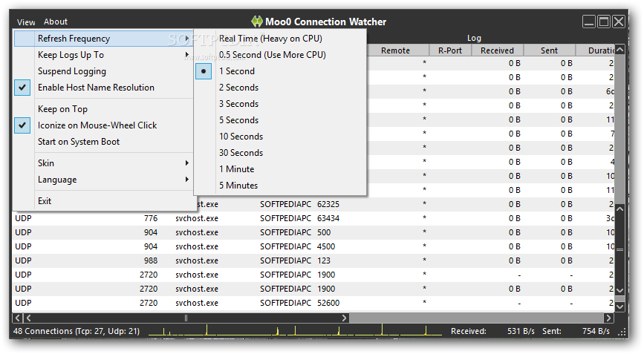The image size is (644, 354).
Task: Select 5 Minutes refresh rate
Action: [x=280, y=186]
